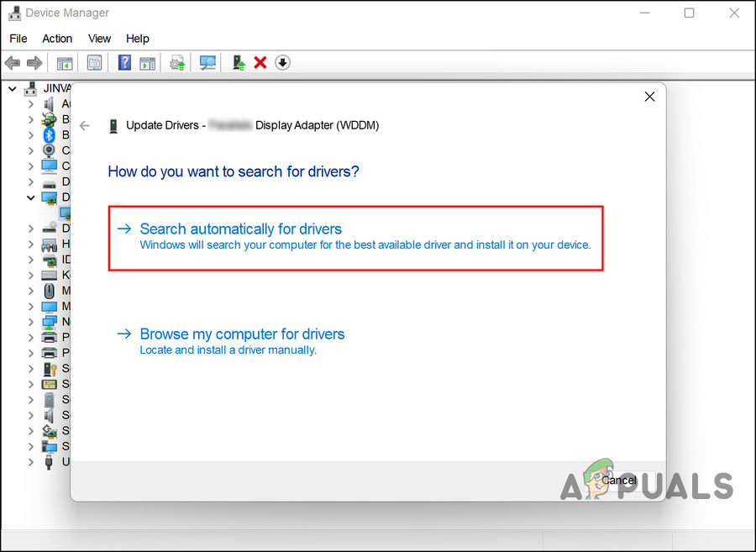Select the JINVA computer name in the tree
This screenshot has width=756, height=552.
[x=57, y=89]
